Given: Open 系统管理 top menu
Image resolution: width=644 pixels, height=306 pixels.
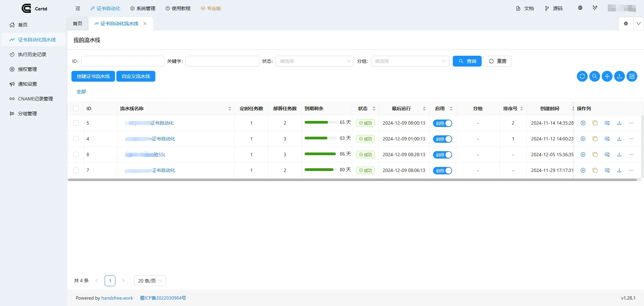Looking at the screenshot, I should [x=143, y=8].
